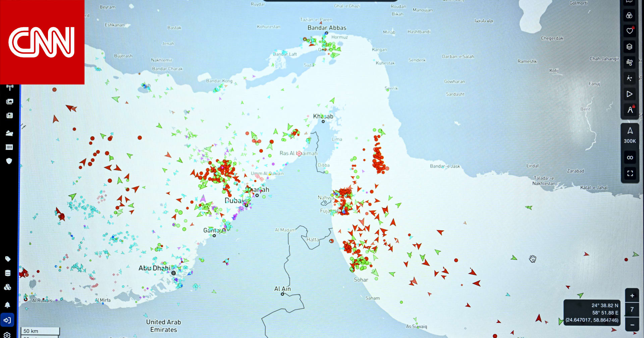Toggle the infinity show-all-vessels button

click(630, 158)
